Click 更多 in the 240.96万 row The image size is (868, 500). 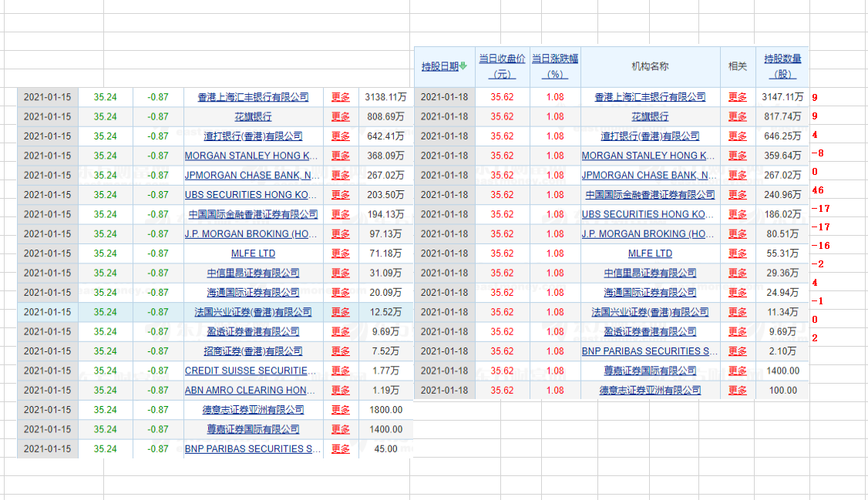click(x=738, y=195)
